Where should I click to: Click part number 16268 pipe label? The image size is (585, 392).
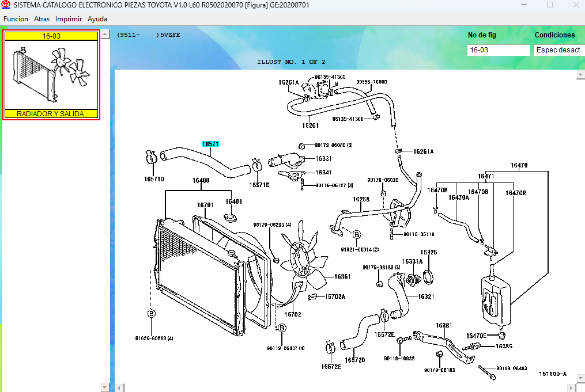click(361, 199)
